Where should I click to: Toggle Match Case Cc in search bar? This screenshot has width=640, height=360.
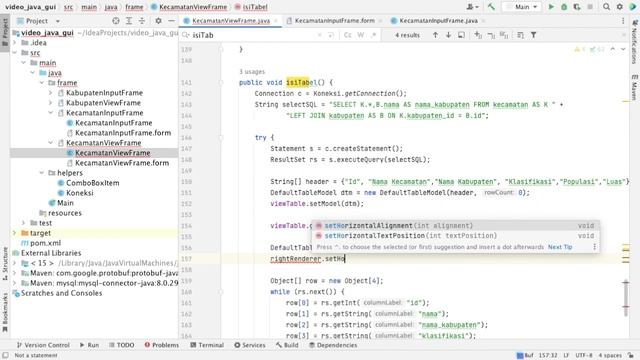tap(348, 35)
